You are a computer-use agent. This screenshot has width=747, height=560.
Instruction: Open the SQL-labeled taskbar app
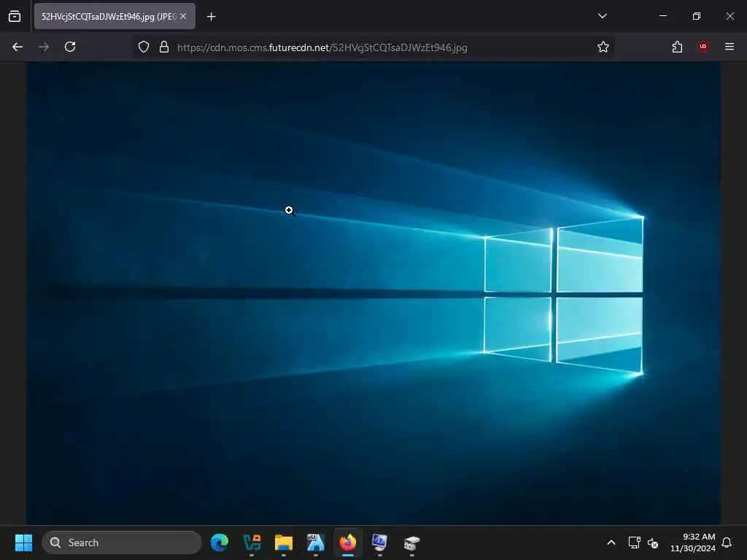tap(315, 542)
